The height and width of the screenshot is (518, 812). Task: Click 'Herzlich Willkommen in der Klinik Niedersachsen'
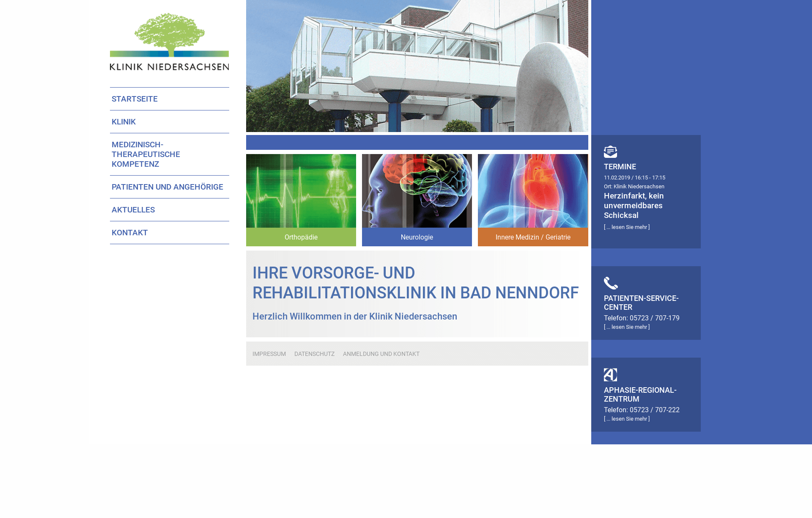355,317
